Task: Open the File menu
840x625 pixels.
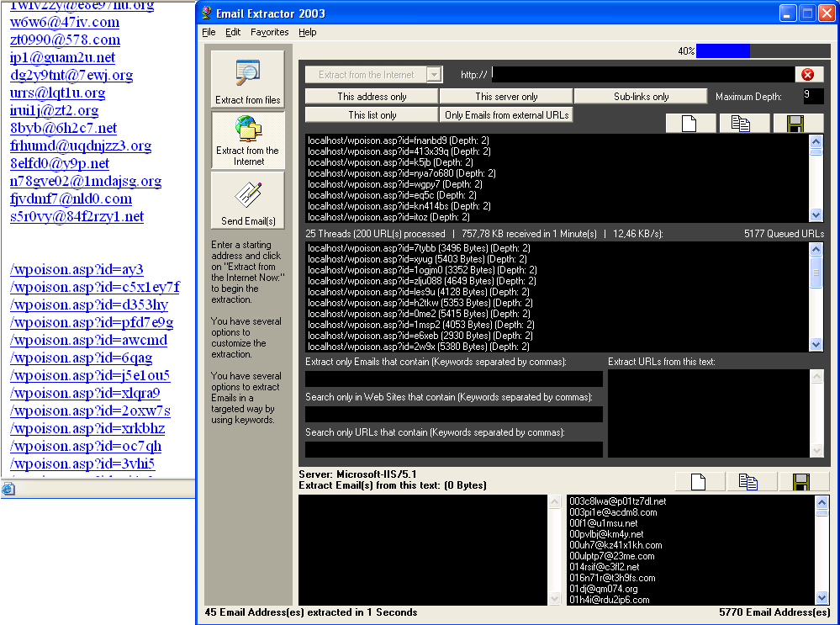Action: tap(209, 32)
